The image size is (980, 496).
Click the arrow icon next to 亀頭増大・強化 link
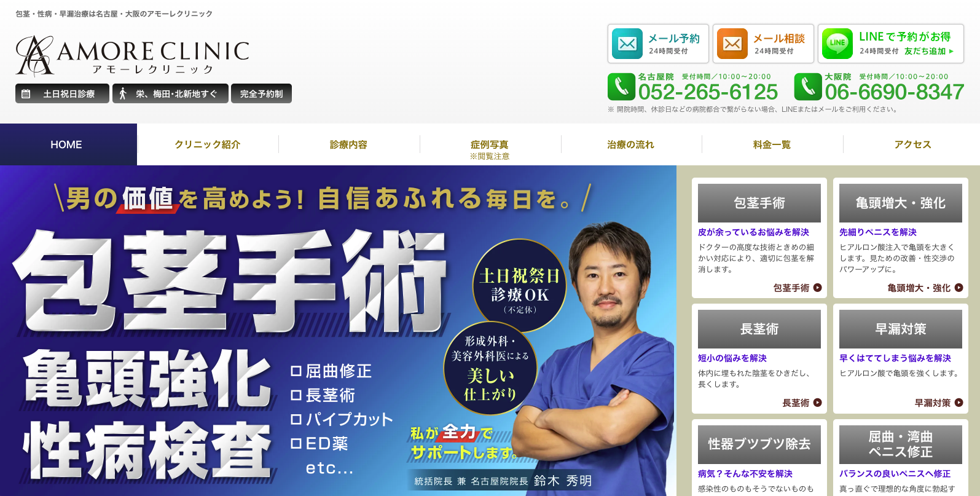point(958,288)
